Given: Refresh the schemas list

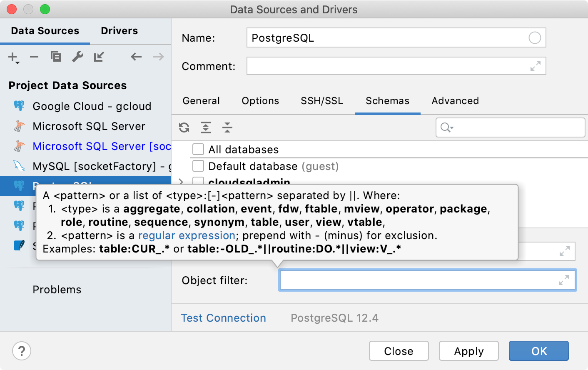Looking at the screenshot, I should 184,127.
